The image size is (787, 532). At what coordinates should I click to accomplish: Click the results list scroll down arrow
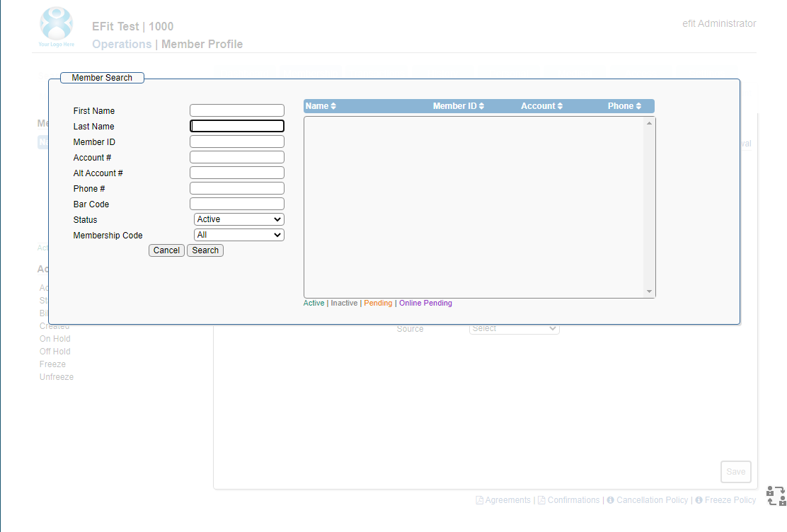[649, 291]
